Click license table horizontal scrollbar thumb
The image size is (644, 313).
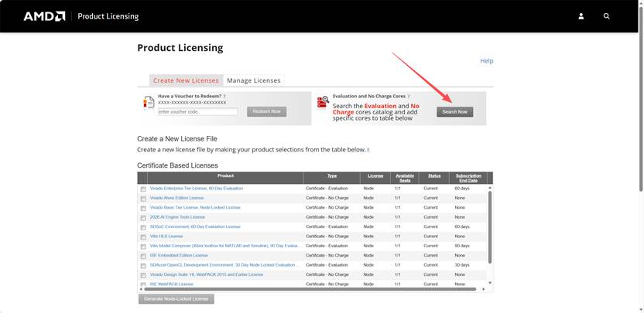(310, 289)
